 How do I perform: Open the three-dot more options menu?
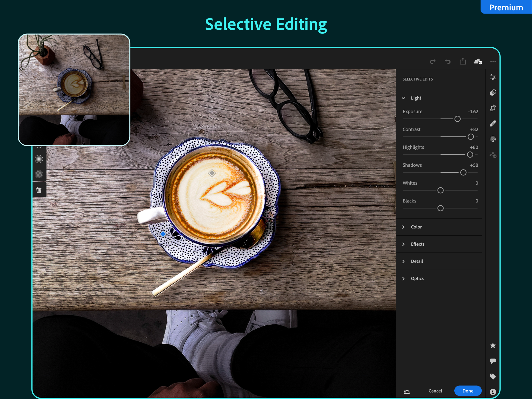click(493, 62)
